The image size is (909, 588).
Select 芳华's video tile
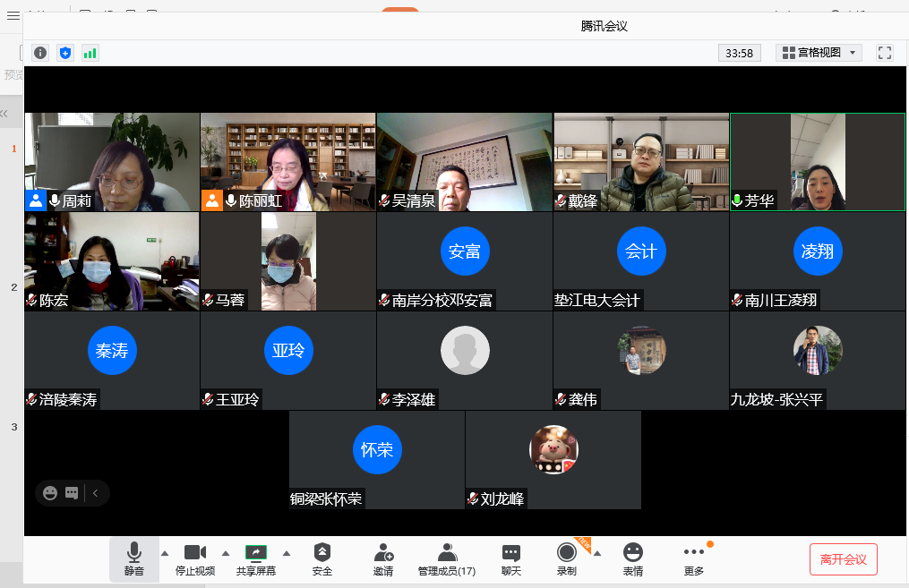click(817, 161)
